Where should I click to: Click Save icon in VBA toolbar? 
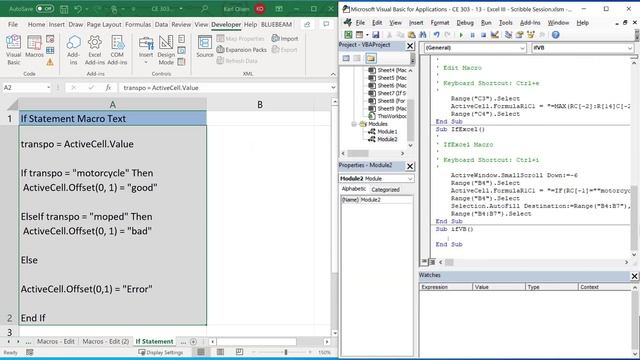point(376,35)
